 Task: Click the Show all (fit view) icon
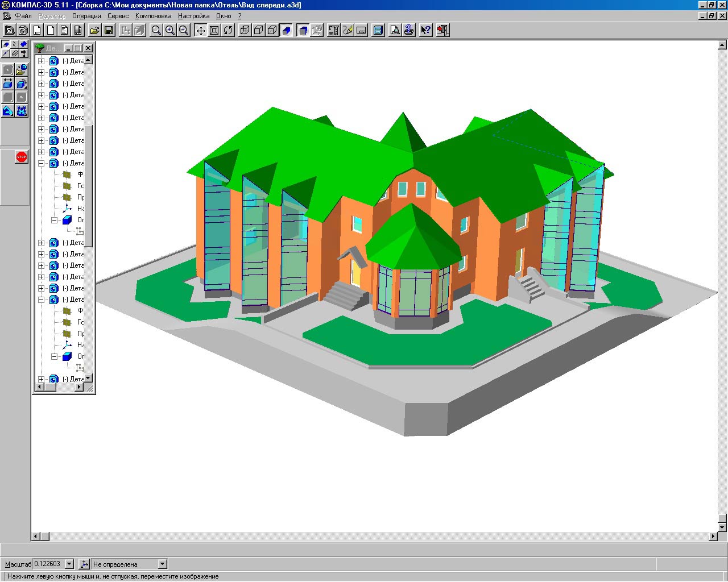(214, 30)
